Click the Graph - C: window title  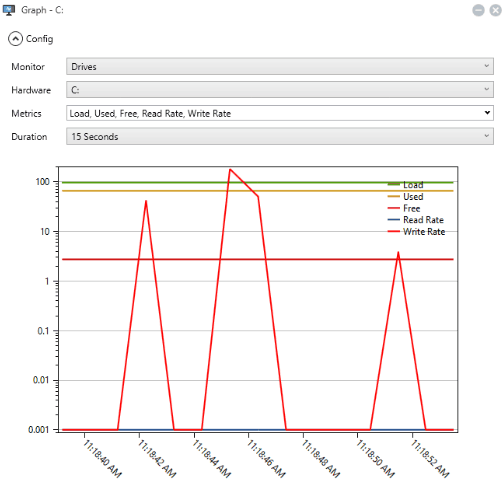(42, 10)
